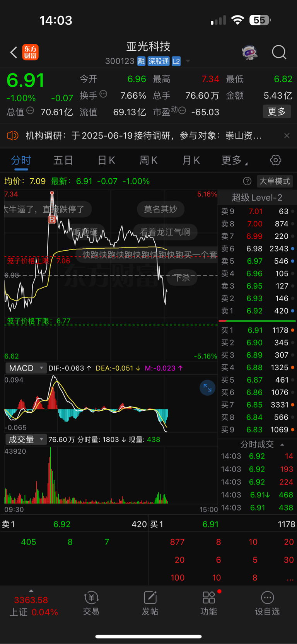
Task: Tap the trade record with volume 193
Action: (257, 469)
